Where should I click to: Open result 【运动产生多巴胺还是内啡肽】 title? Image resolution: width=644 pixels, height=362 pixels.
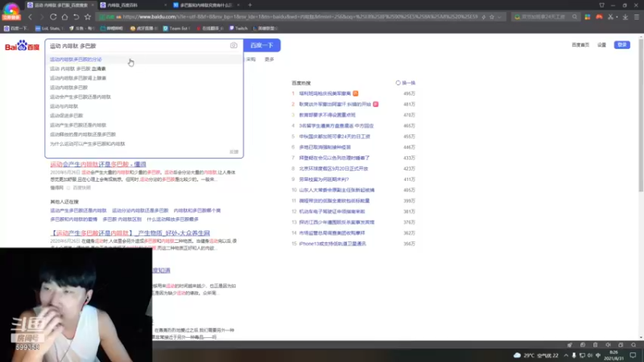(x=130, y=233)
